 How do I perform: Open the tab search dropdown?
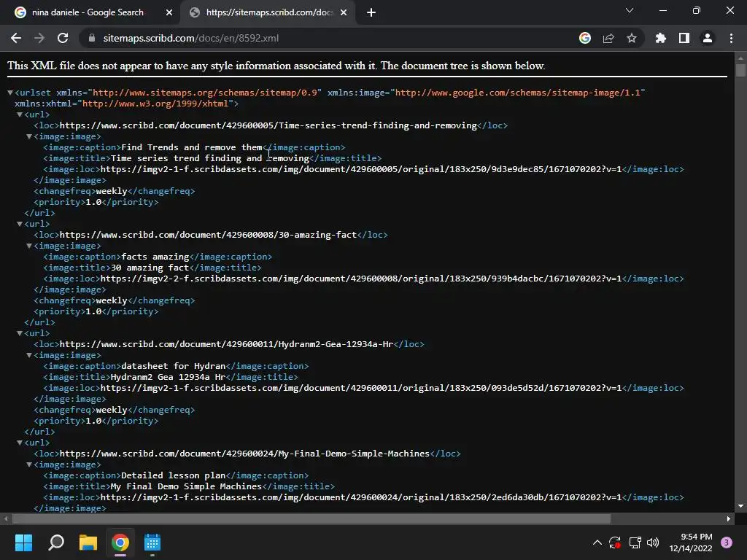(x=630, y=10)
